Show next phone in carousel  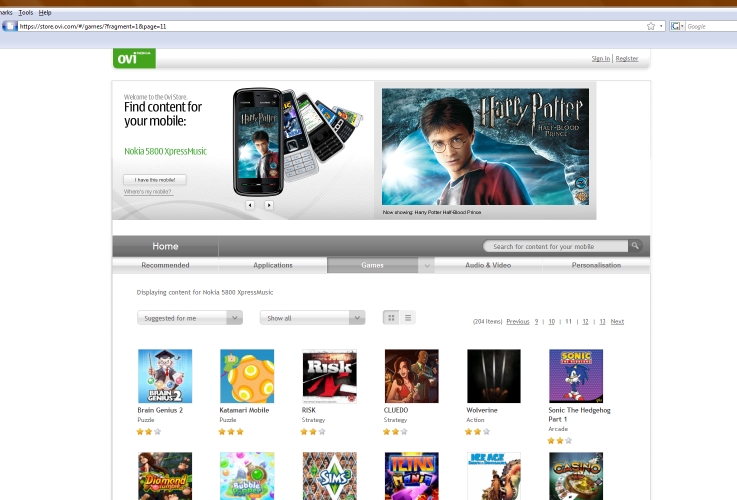pyautogui.click(x=269, y=205)
